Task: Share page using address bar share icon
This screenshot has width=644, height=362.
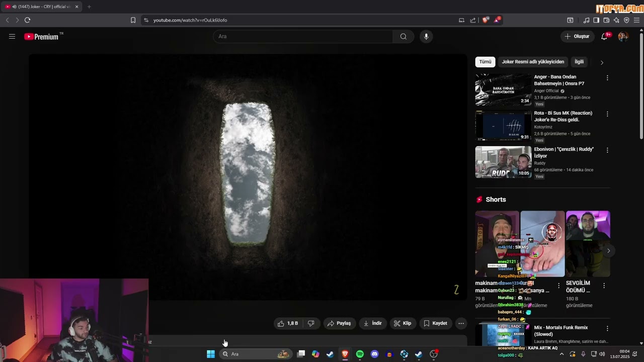Action: point(473,20)
